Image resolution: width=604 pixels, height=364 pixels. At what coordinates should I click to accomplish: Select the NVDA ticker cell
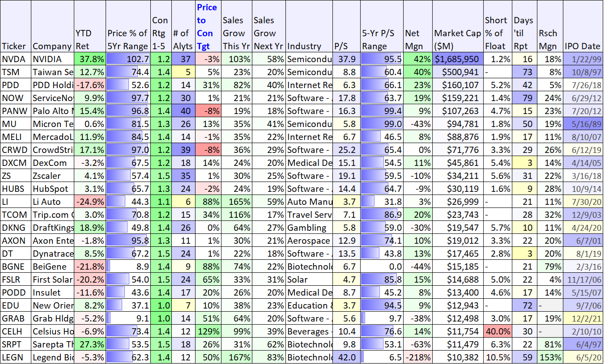[x=16, y=59]
